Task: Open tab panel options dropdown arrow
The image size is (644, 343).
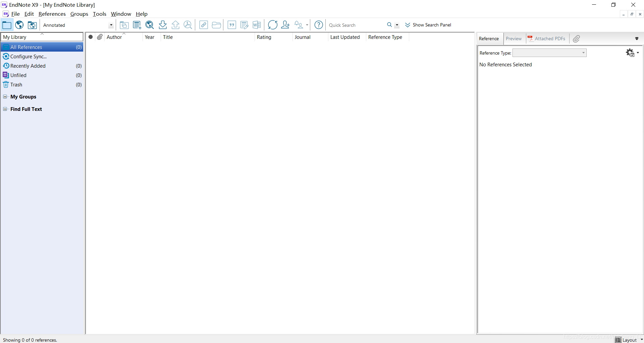Action: pyautogui.click(x=637, y=39)
